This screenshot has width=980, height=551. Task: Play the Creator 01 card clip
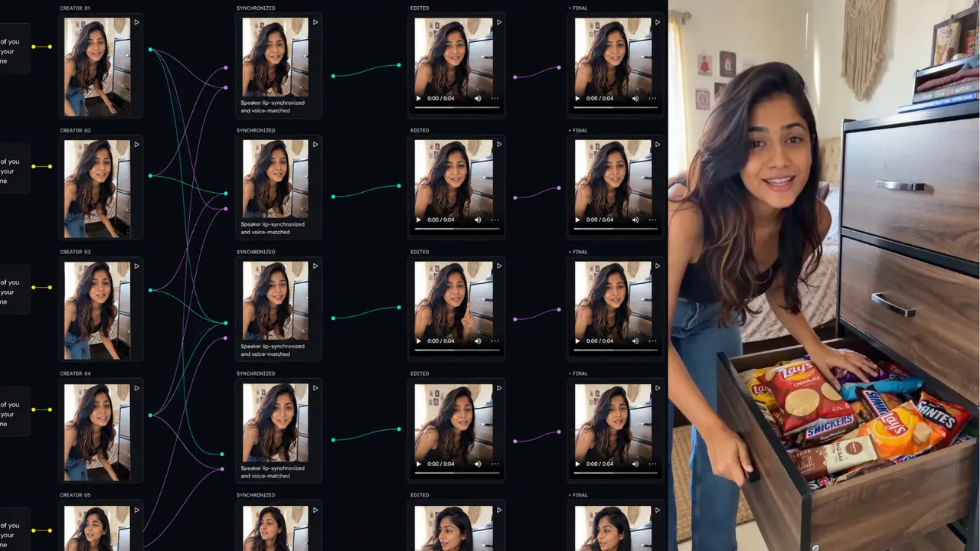137,22
